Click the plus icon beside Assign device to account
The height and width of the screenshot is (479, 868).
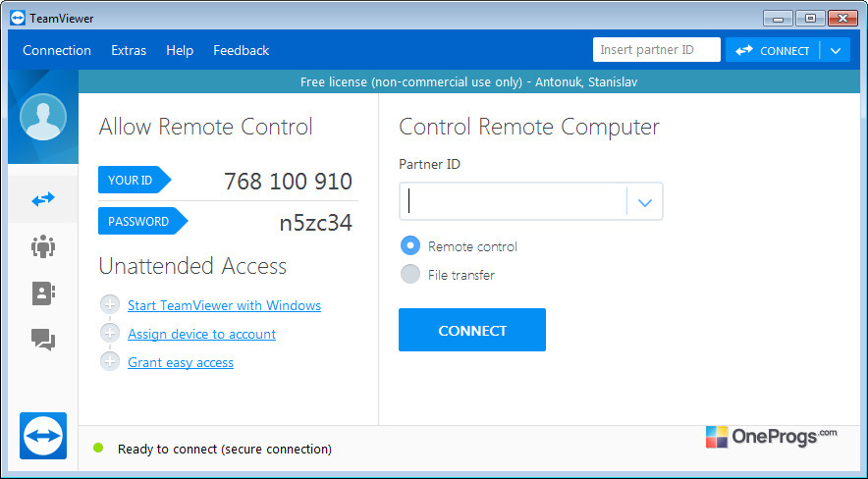coord(110,334)
